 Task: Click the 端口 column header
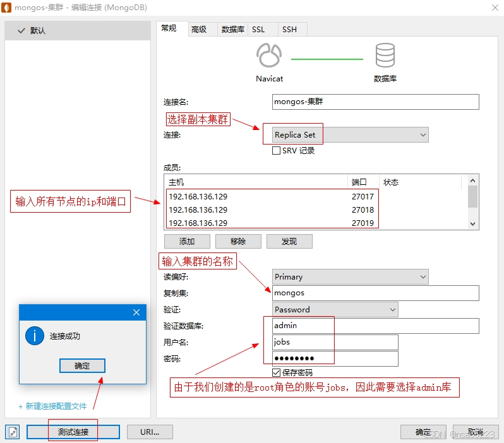point(363,182)
